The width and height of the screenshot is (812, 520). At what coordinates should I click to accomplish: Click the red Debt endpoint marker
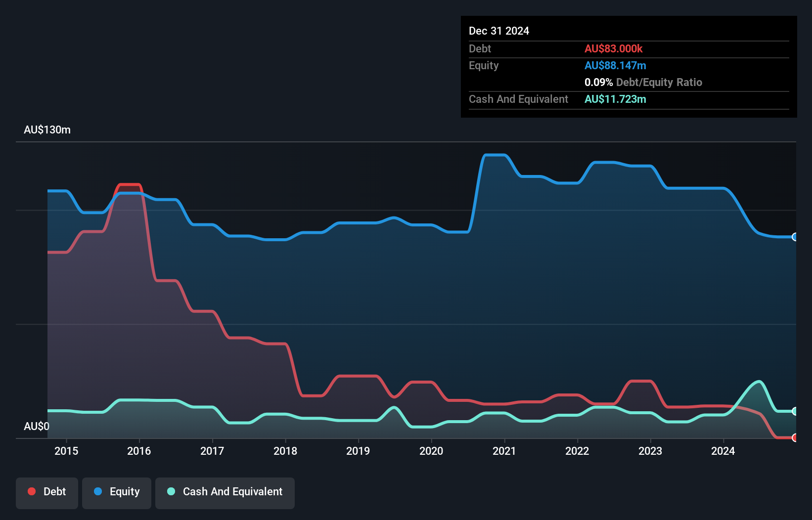(x=795, y=437)
